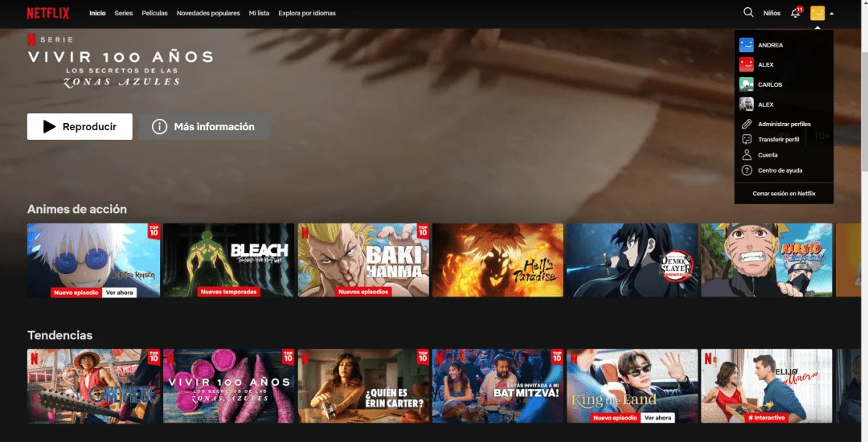The height and width of the screenshot is (442, 868).
Task: Open the Jujutsu Kaisen thumbnail
Action: (93, 260)
